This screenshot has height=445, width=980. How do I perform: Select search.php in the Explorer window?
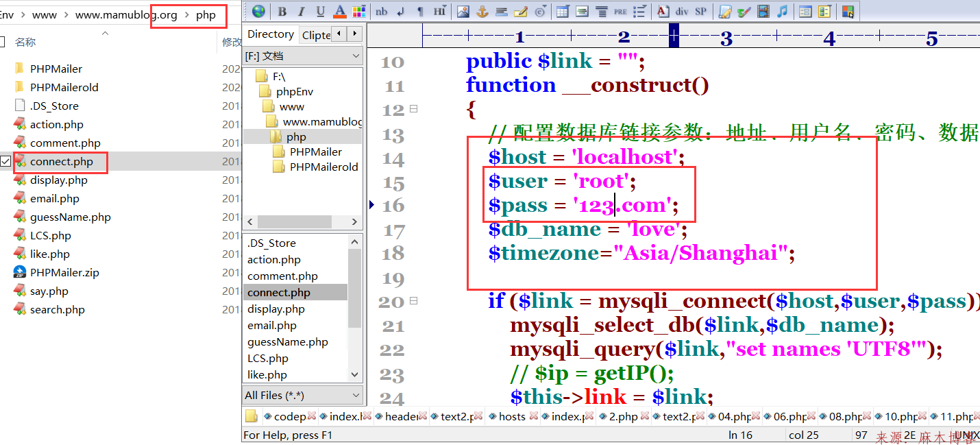coord(57,309)
